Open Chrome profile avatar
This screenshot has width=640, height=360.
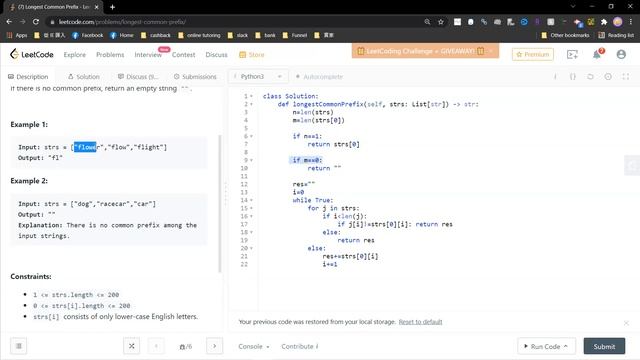(x=618, y=22)
